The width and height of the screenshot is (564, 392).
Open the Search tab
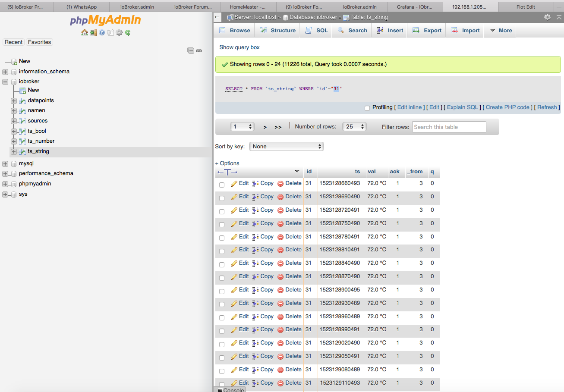coord(352,31)
